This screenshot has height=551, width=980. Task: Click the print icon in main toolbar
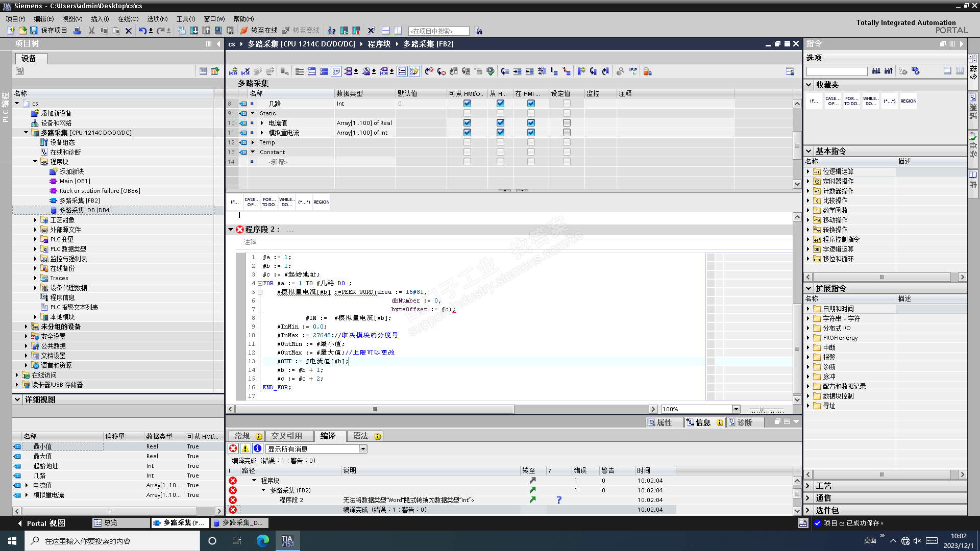pos(77,31)
